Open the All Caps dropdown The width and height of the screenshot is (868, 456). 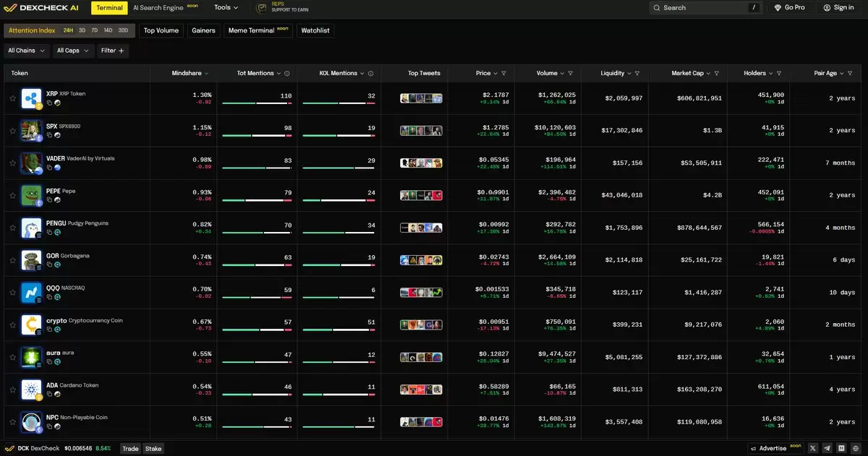click(x=72, y=51)
